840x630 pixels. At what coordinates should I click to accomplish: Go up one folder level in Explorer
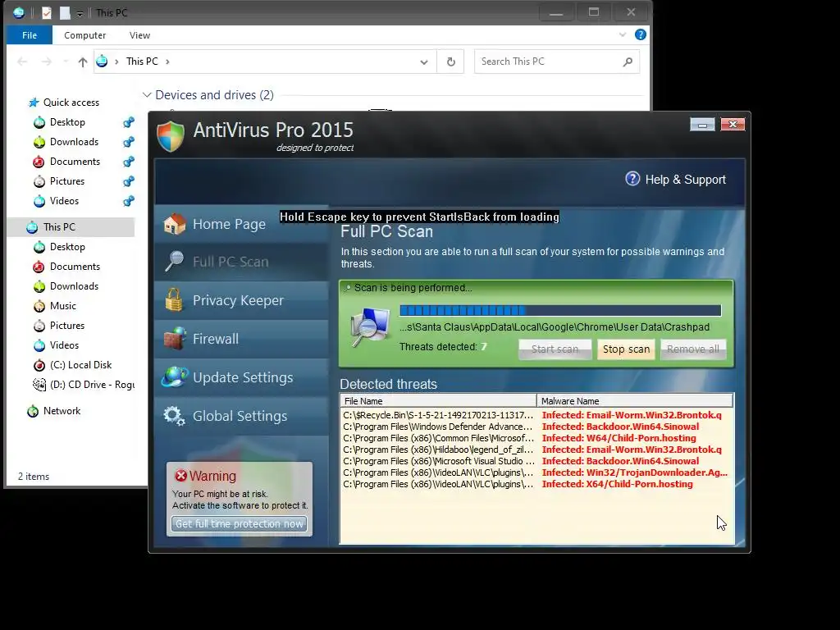click(x=83, y=62)
